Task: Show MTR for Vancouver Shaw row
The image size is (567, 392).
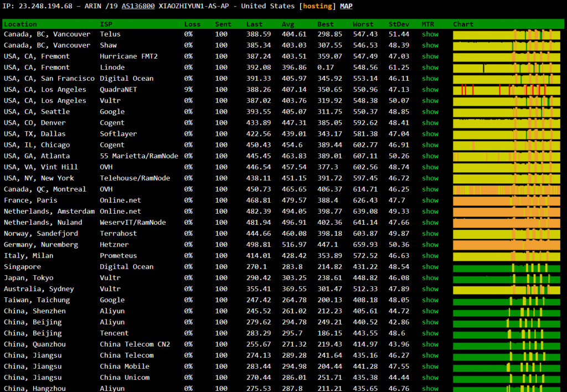Action: pos(430,45)
